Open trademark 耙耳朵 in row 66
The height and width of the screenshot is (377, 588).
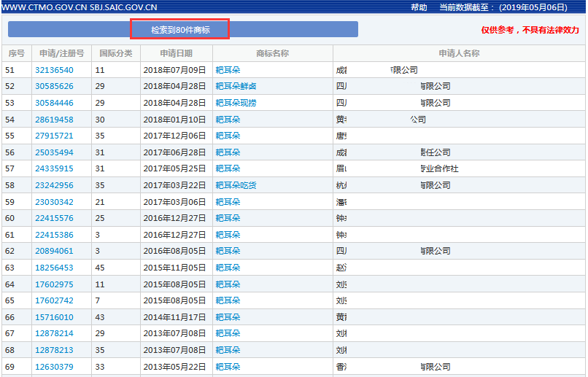click(x=228, y=317)
